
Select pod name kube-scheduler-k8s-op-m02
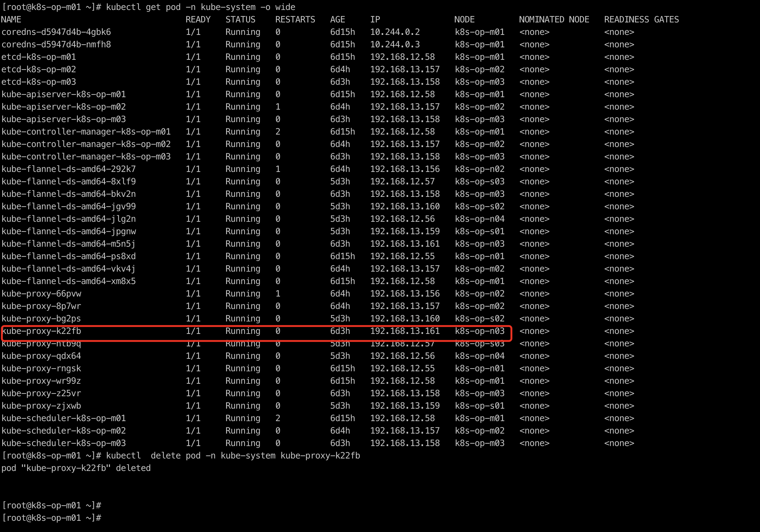pyautogui.click(x=64, y=431)
